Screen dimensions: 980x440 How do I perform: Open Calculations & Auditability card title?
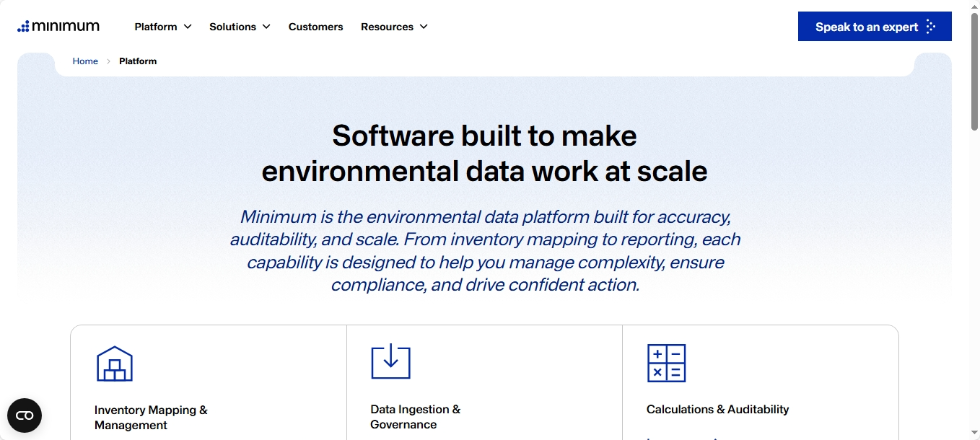click(x=717, y=409)
